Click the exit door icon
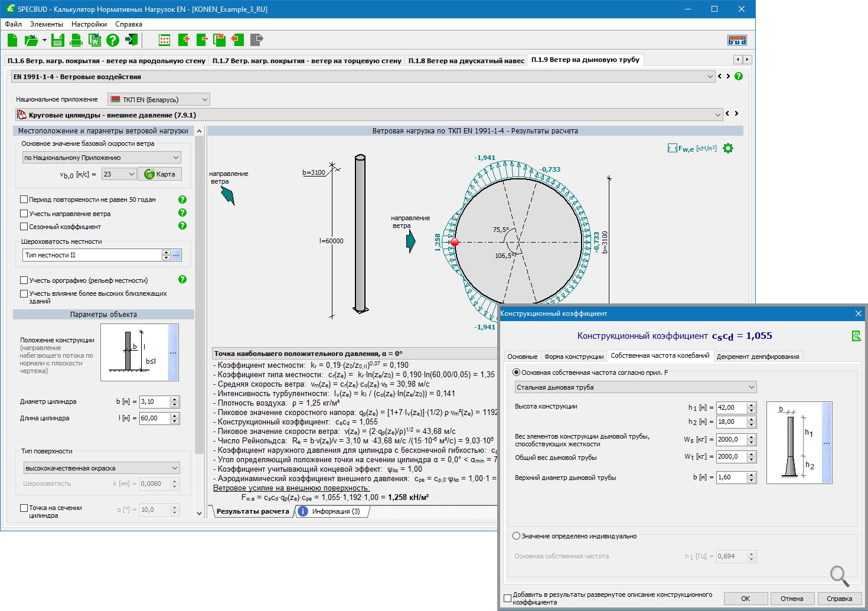The image size is (868, 611). pos(132,40)
